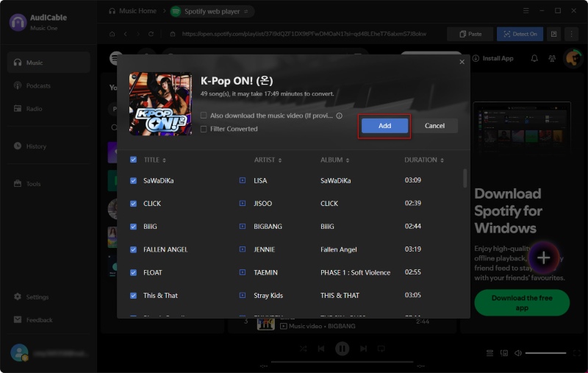Image resolution: width=588 pixels, height=373 pixels.
Task: Click the music video icon beside LISA
Action: point(243,180)
